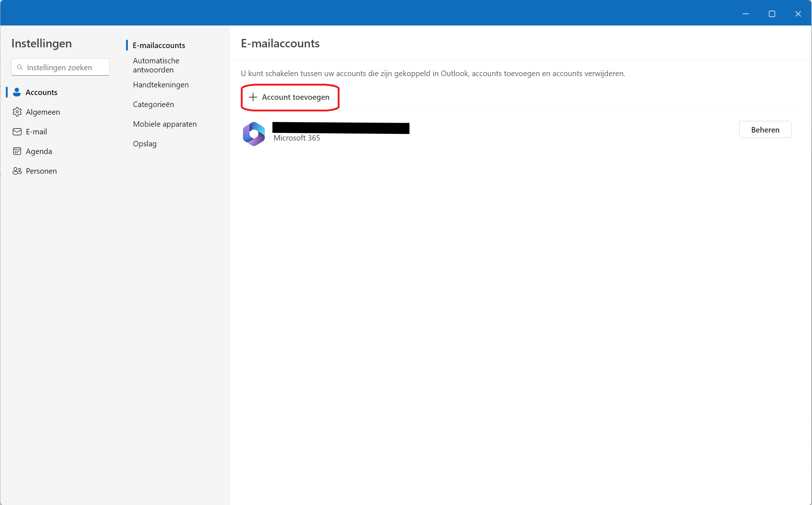
Task: Maximize the settings window
Action: pyautogui.click(x=772, y=14)
